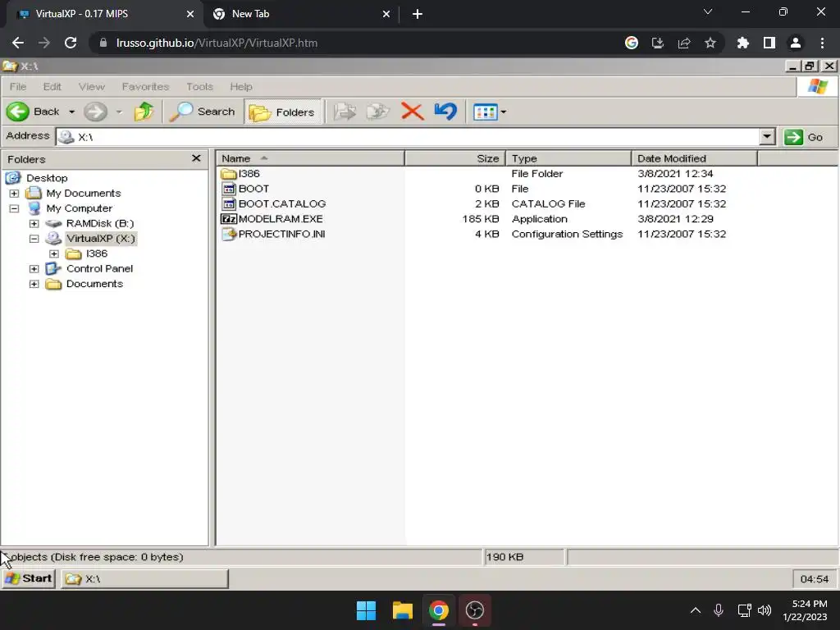The width and height of the screenshot is (840, 630).
Task: Select Control Panel in tree
Action: (x=99, y=268)
